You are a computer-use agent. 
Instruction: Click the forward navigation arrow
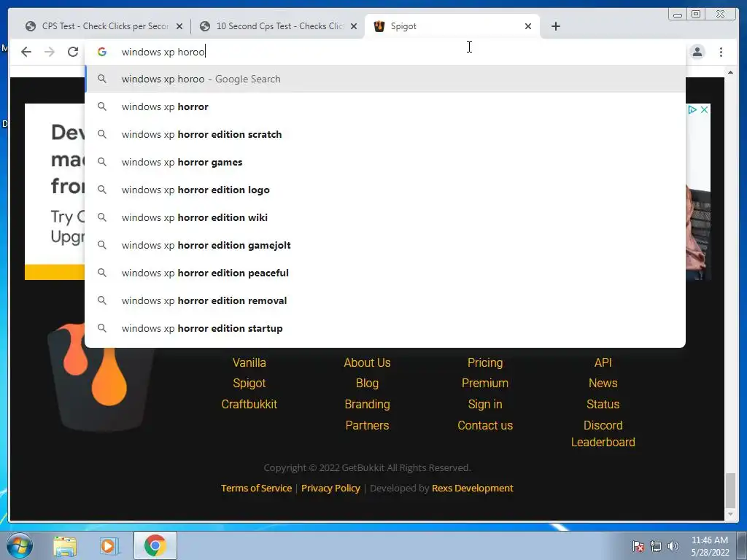click(50, 52)
